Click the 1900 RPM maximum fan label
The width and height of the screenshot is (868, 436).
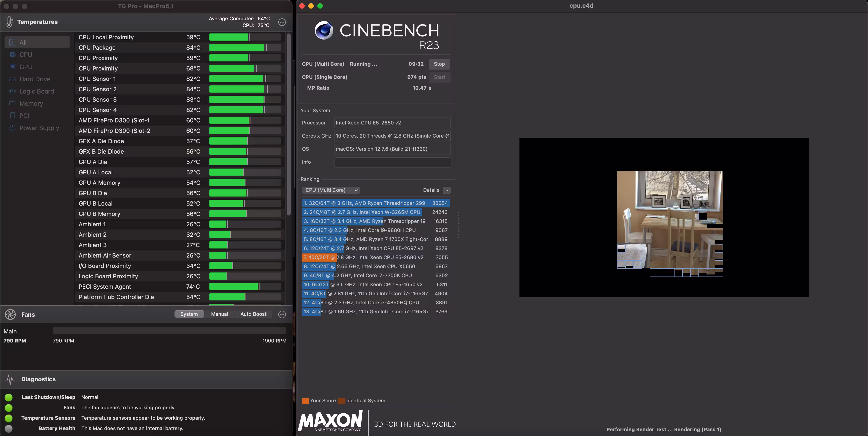(x=274, y=341)
